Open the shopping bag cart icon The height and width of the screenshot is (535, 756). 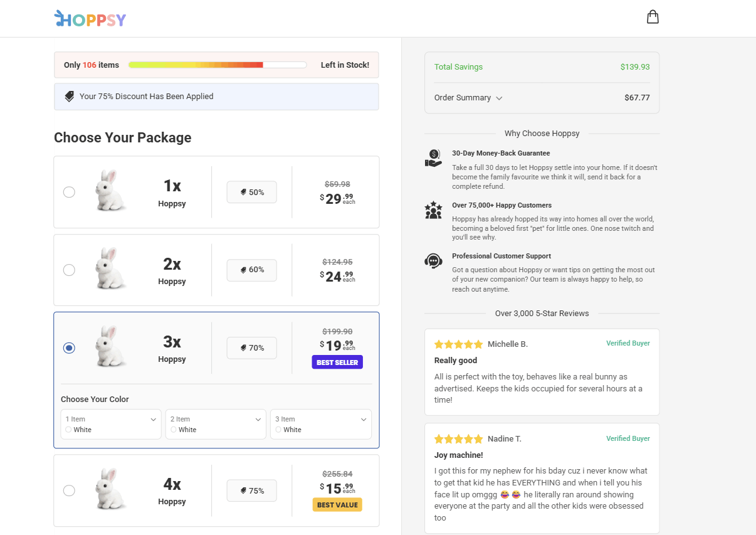click(x=653, y=17)
